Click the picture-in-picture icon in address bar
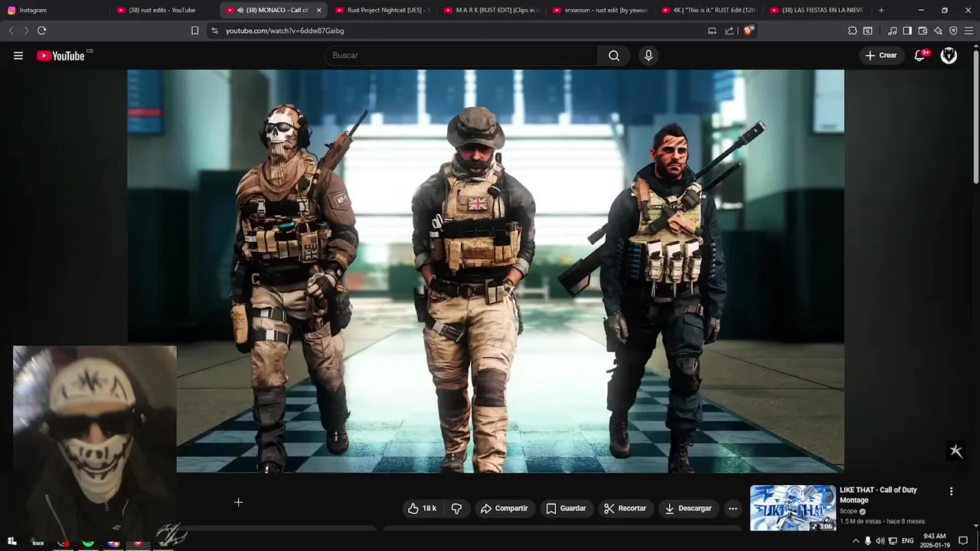The image size is (980, 551). coord(712,31)
